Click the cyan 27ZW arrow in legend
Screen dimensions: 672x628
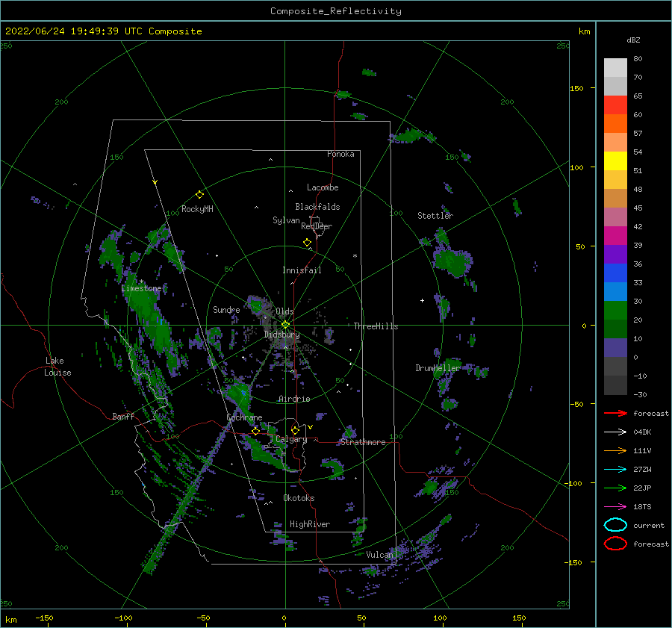tap(615, 470)
